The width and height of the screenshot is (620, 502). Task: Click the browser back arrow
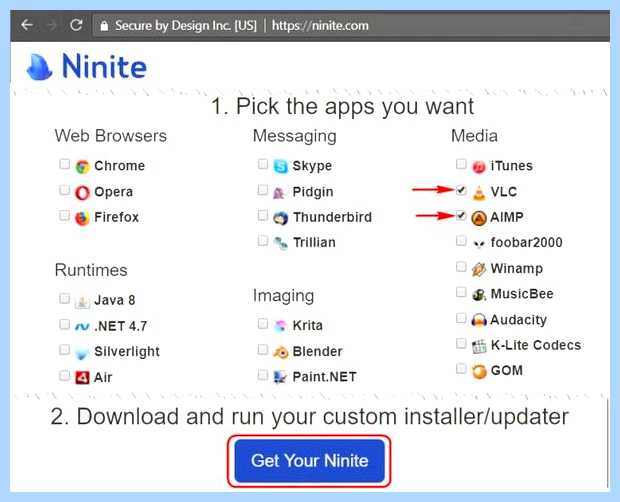click(27, 25)
